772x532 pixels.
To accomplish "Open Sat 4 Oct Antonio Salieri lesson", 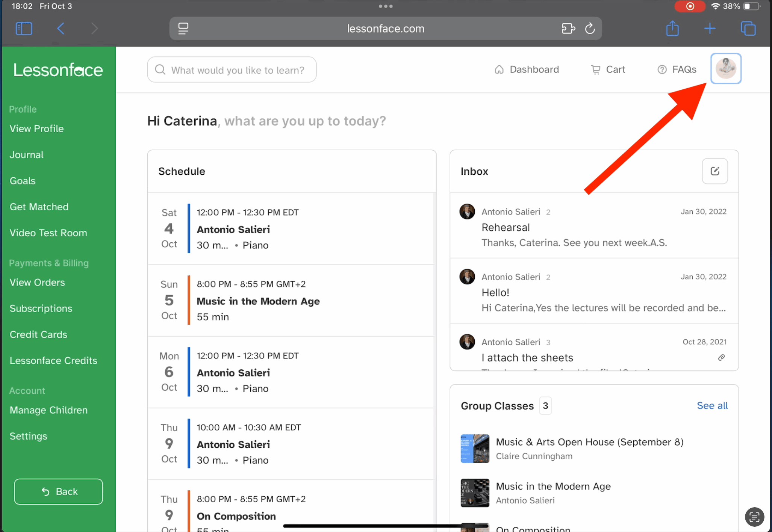I will pos(291,228).
